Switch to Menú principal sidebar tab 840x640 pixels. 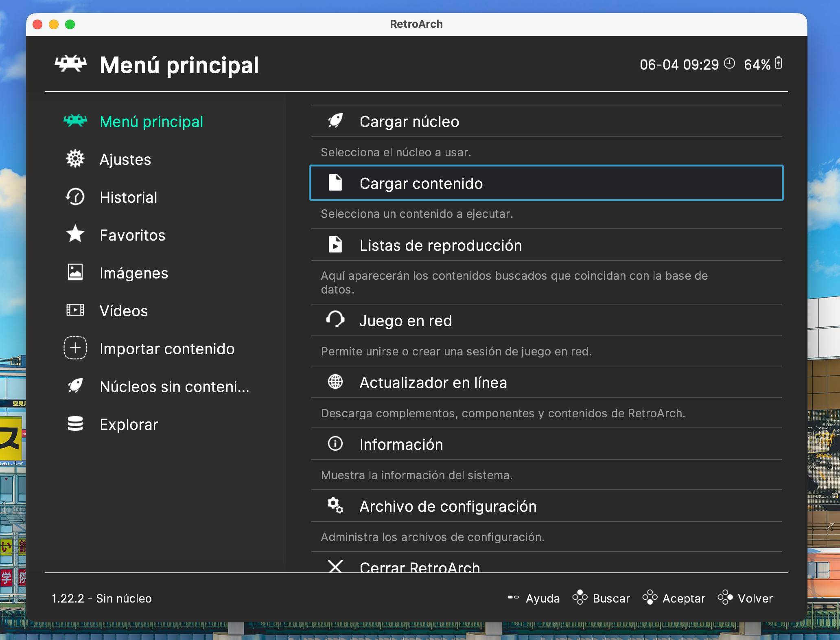[x=151, y=122]
